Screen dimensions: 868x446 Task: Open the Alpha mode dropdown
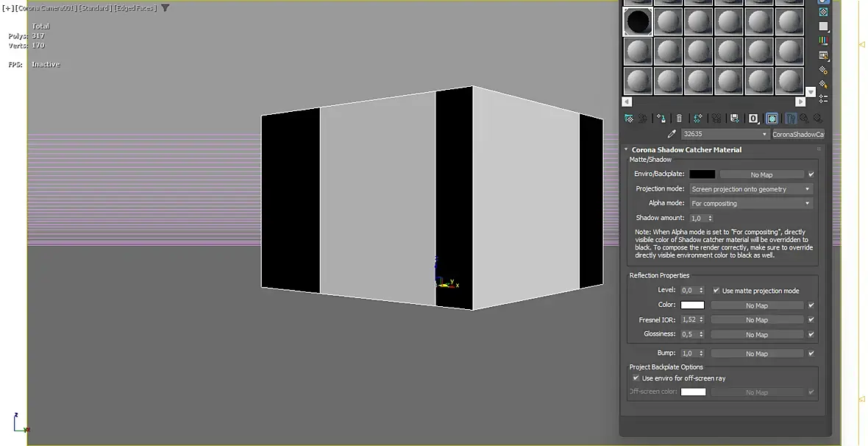pyautogui.click(x=750, y=203)
